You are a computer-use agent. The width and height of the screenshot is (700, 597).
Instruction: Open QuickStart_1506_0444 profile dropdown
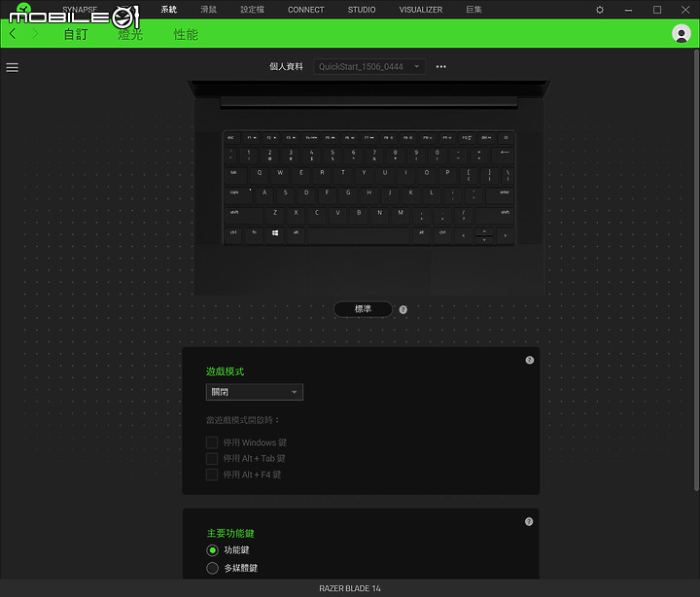368,66
